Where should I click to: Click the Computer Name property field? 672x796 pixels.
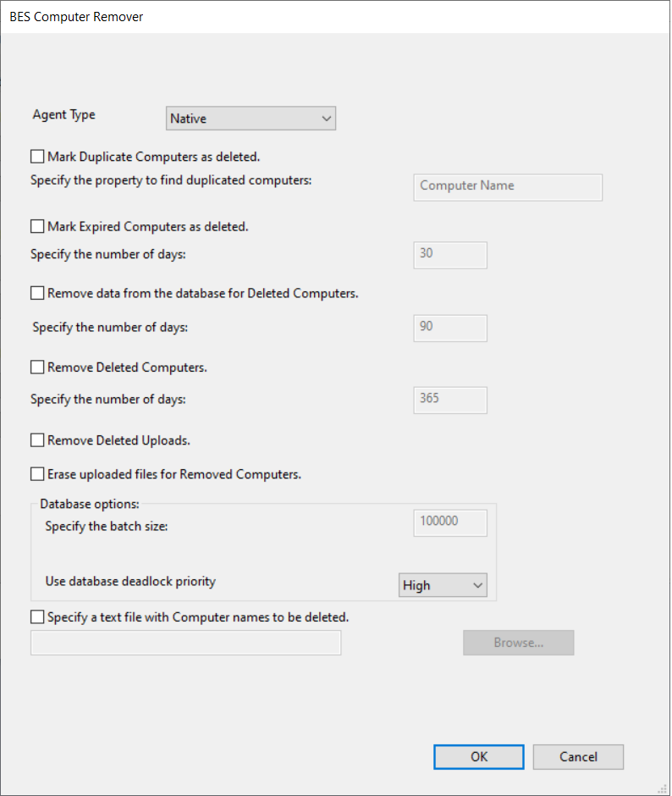(x=508, y=187)
